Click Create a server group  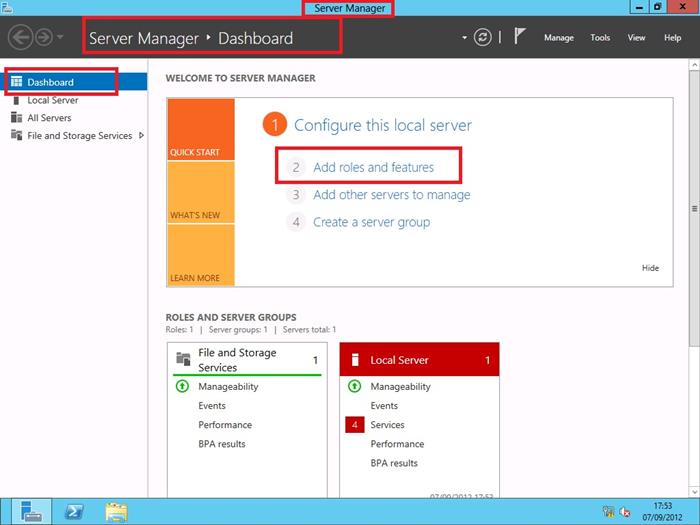coord(371,222)
